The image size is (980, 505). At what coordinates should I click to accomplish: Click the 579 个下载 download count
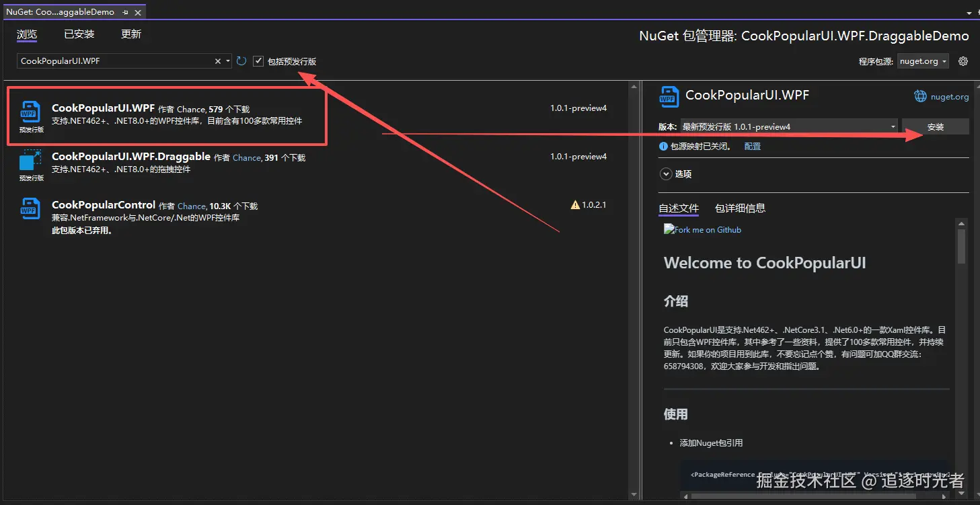229,109
